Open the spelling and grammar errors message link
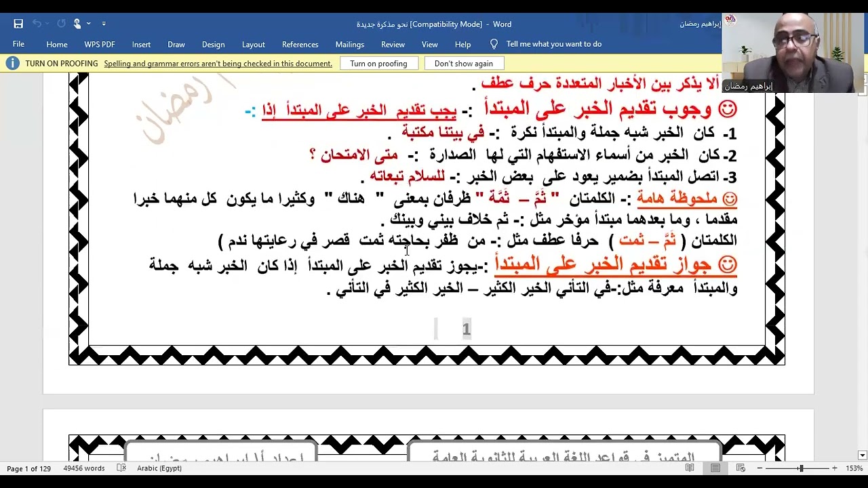 pyautogui.click(x=218, y=64)
